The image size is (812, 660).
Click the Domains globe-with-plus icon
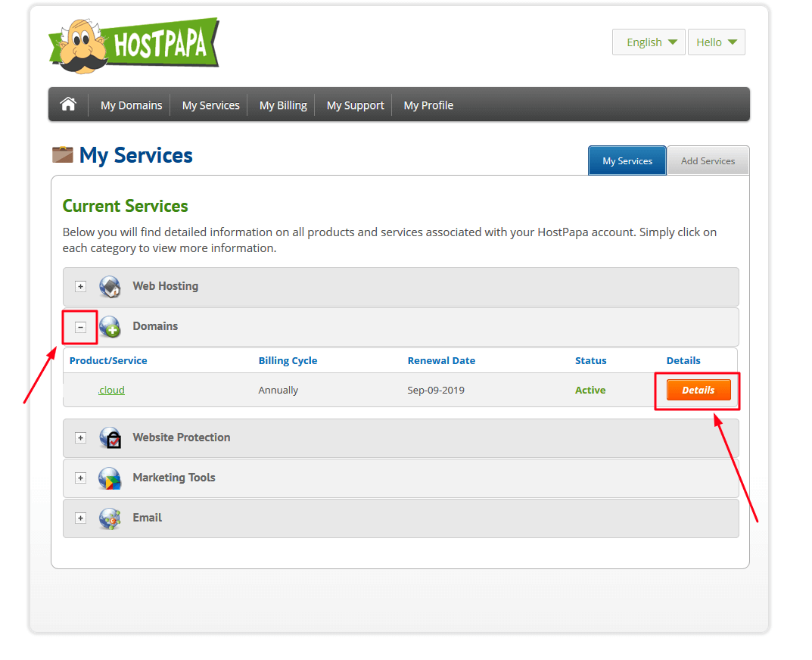point(110,326)
